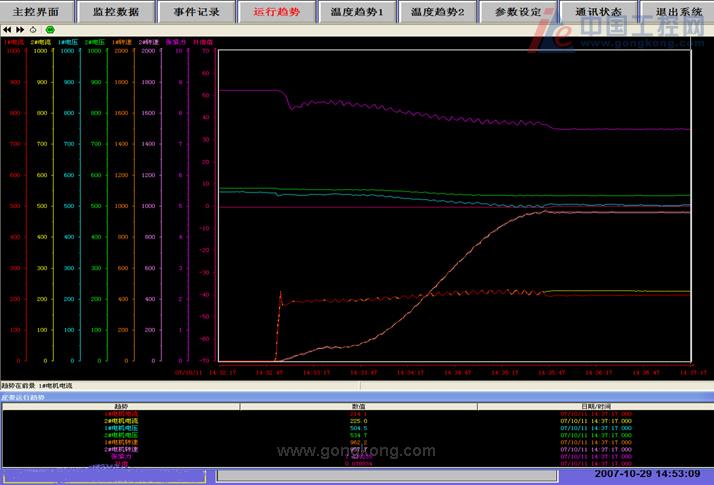
Task: Open the 通讯状态 communication status page
Action: point(598,12)
